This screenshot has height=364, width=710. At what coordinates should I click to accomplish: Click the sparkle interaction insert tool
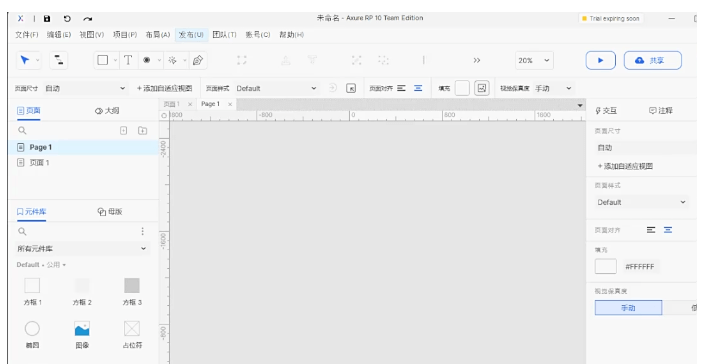coord(172,60)
